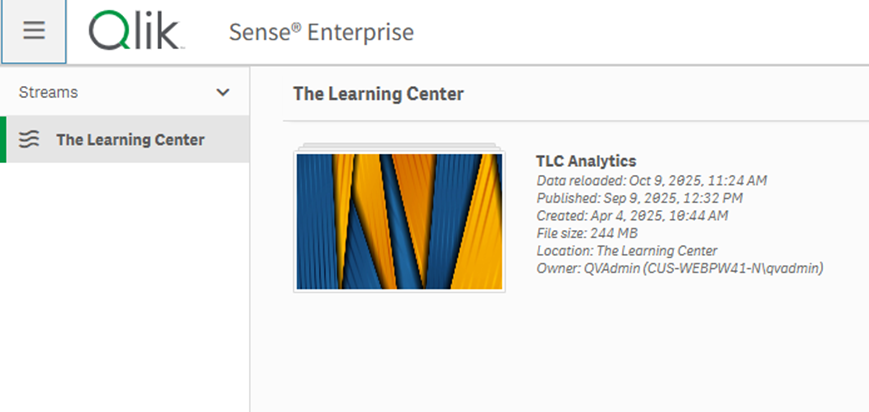Click the TLC Analytics app title
The width and height of the screenshot is (869, 412).
pyautogui.click(x=586, y=161)
